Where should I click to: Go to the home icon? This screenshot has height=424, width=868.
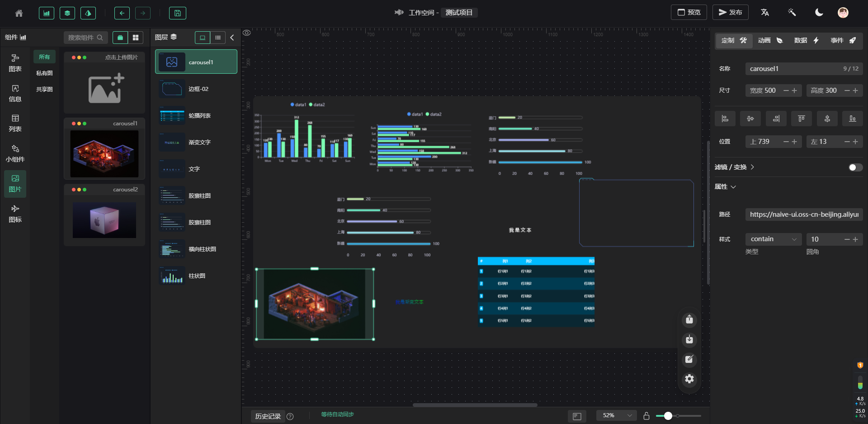pyautogui.click(x=19, y=13)
